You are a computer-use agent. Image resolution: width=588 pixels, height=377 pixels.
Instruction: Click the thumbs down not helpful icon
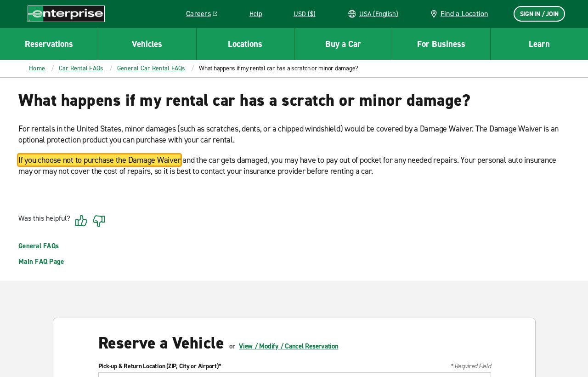99,221
